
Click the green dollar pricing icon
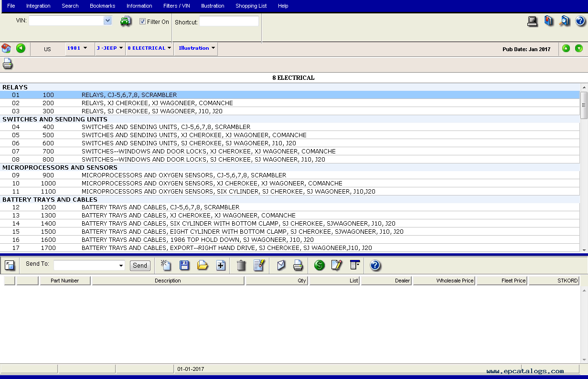320,265
